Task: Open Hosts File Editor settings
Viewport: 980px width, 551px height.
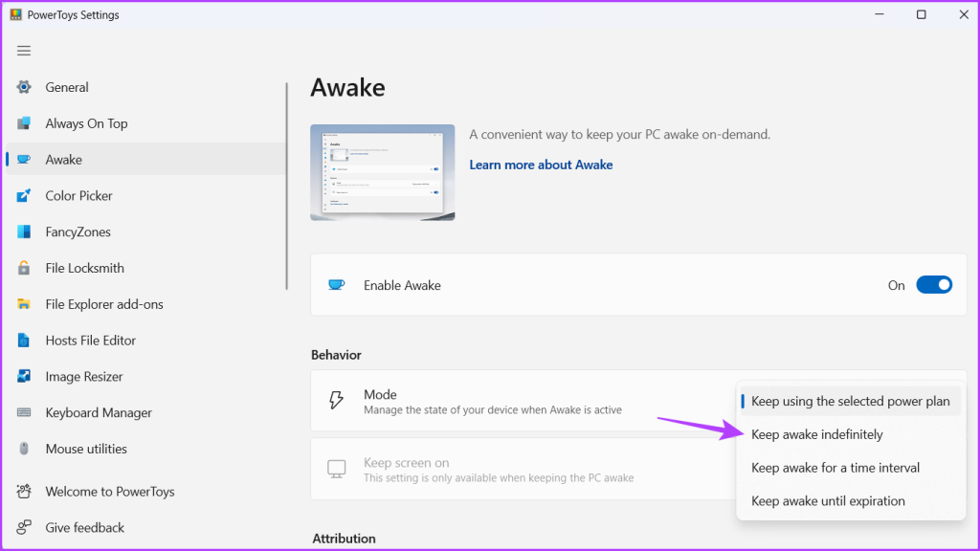Action: [x=145, y=341]
